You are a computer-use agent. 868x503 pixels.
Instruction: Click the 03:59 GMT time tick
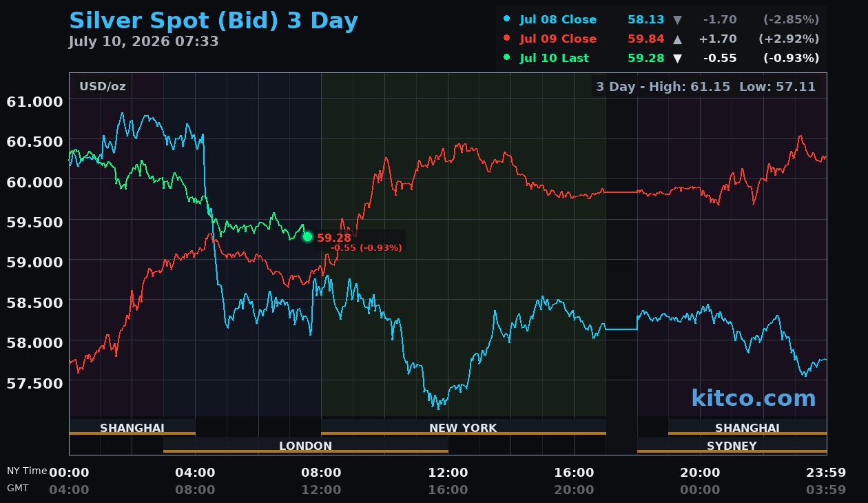pos(826,490)
